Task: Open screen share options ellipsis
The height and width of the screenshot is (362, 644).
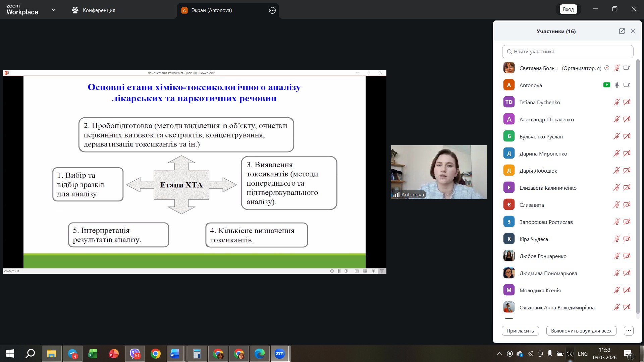Action: (x=272, y=10)
